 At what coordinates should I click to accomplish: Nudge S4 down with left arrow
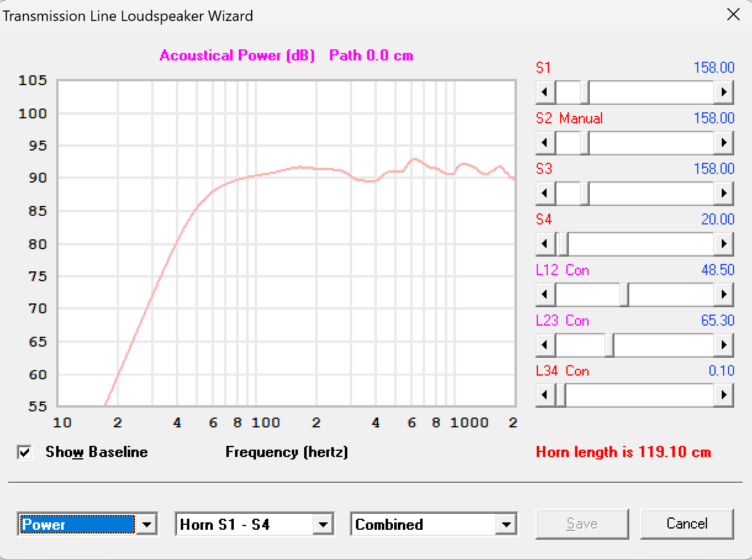click(x=545, y=244)
